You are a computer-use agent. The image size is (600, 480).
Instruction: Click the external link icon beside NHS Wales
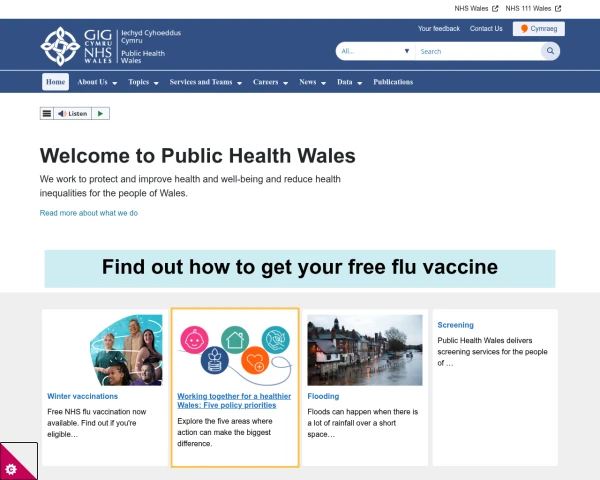coord(495,8)
